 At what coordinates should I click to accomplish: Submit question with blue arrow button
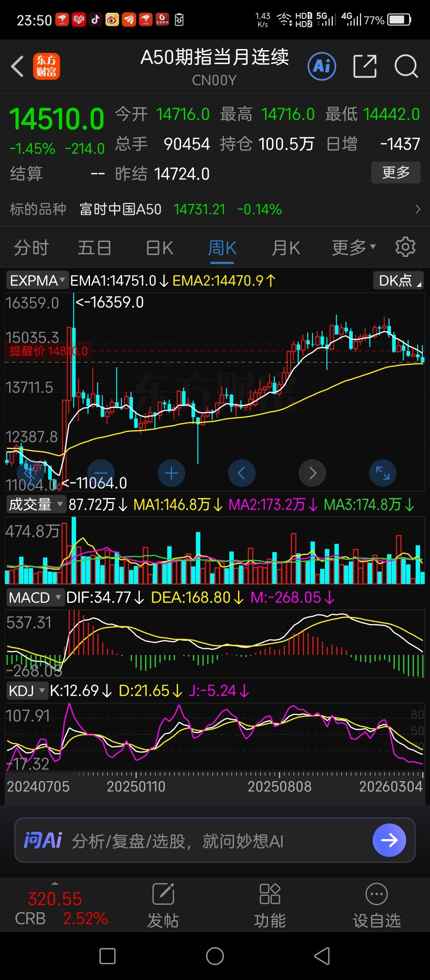(389, 840)
